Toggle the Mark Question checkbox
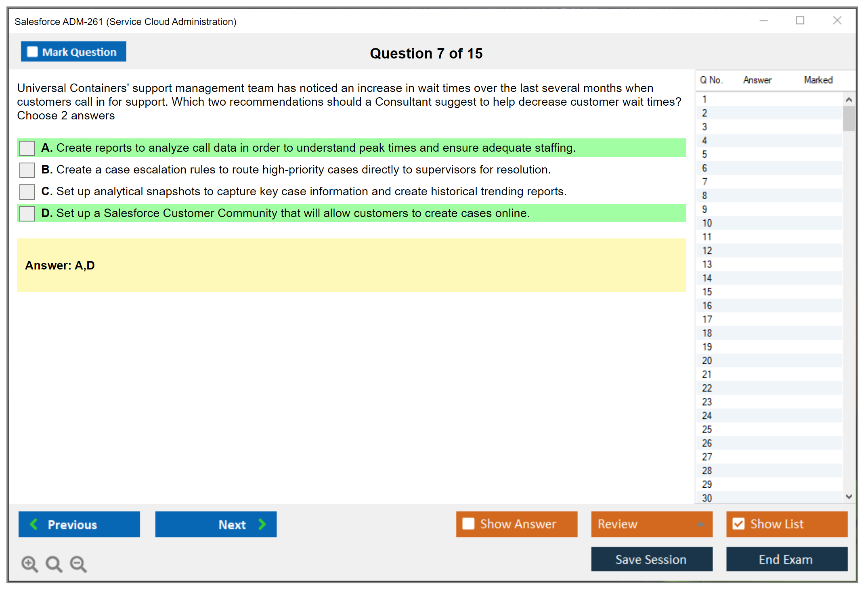 coord(32,52)
